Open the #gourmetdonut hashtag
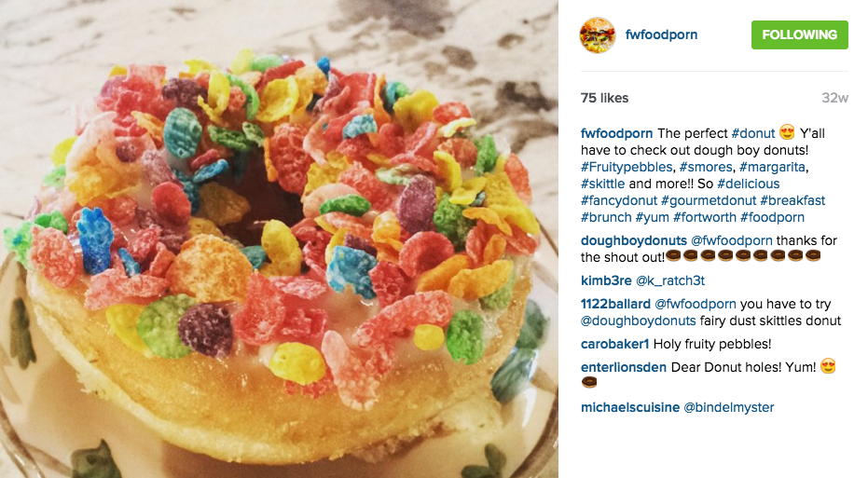Image resolution: width=868 pixels, height=478 pixels. pos(709,200)
